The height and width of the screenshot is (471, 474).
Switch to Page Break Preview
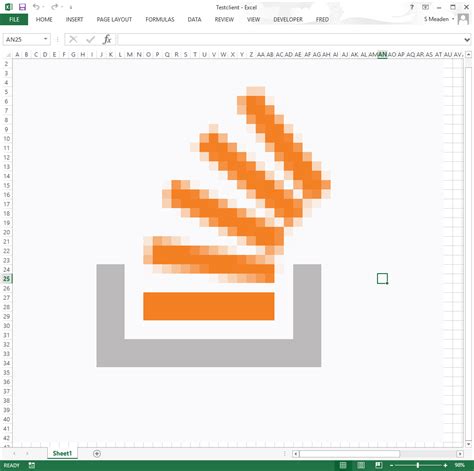[378, 465]
